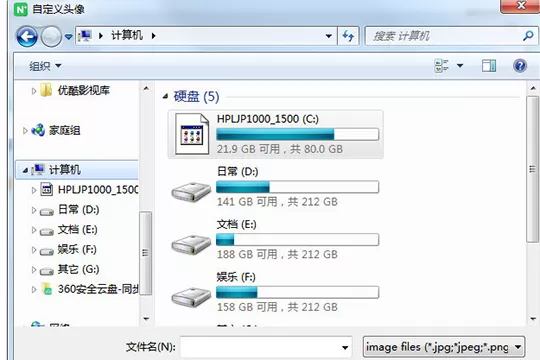Click the change view icon

pos(442,65)
